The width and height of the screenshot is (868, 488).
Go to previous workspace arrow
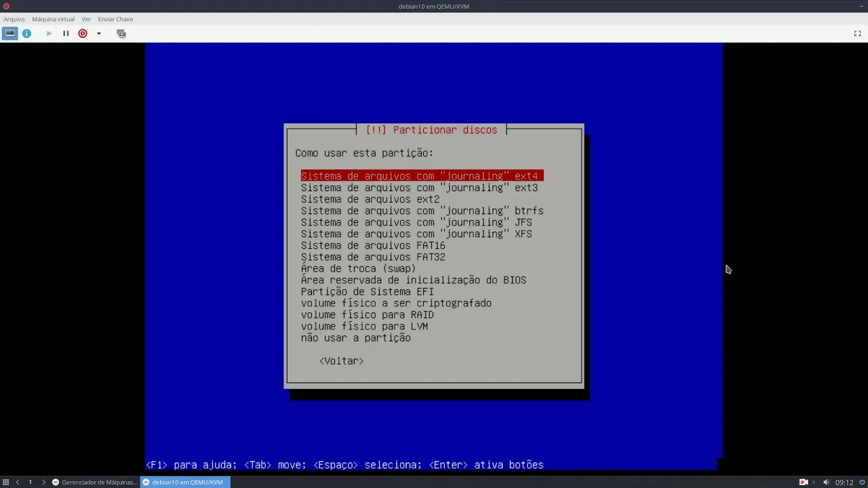point(18,482)
